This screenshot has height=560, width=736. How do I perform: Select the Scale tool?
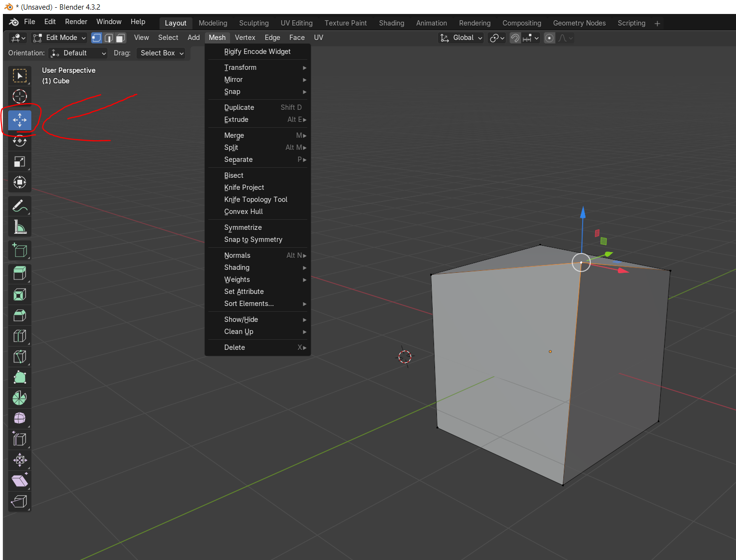[x=19, y=162]
